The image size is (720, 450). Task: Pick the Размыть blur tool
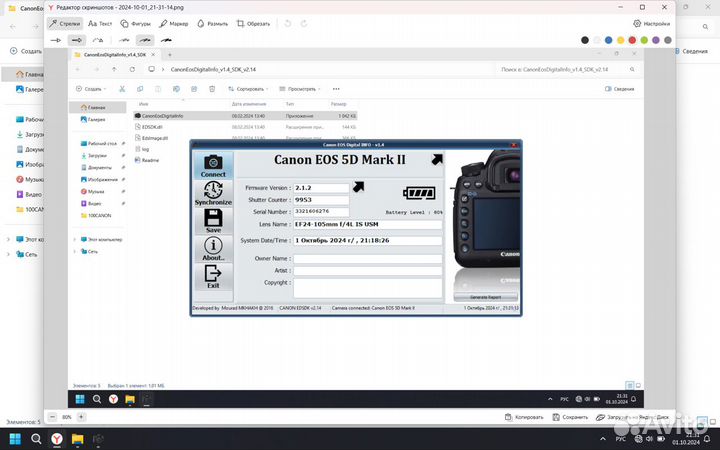coord(212,23)
